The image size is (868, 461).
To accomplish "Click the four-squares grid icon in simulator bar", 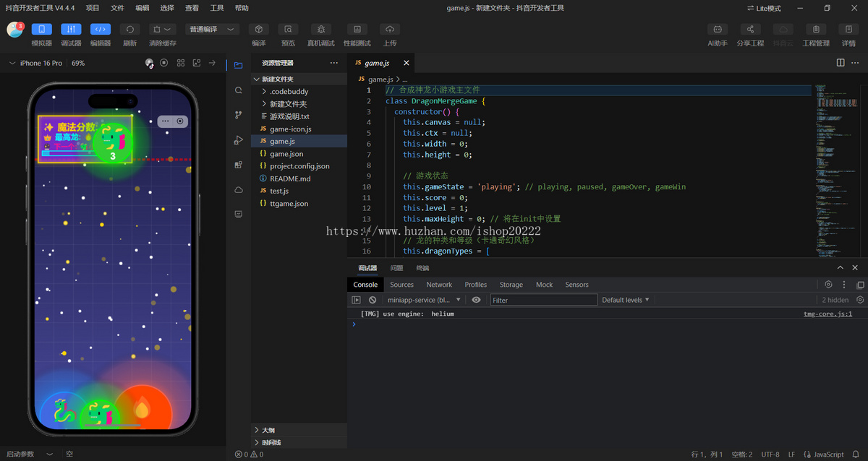I will click(181, 63).
